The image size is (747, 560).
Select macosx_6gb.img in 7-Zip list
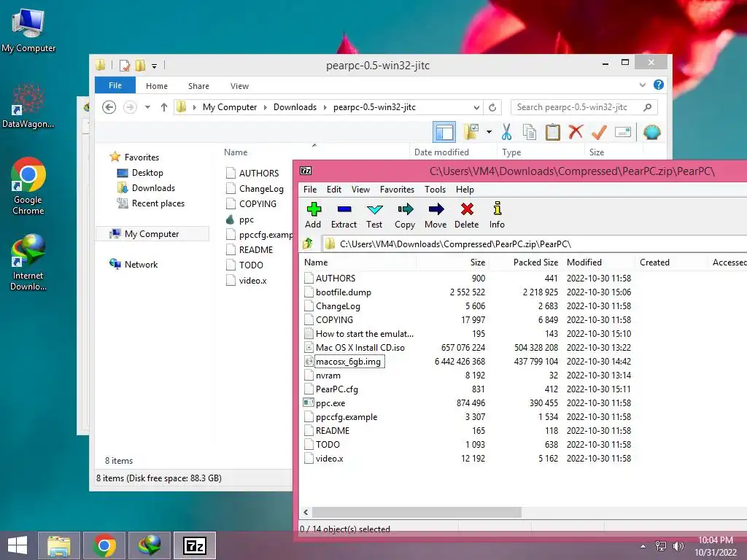tap(348, 362)
